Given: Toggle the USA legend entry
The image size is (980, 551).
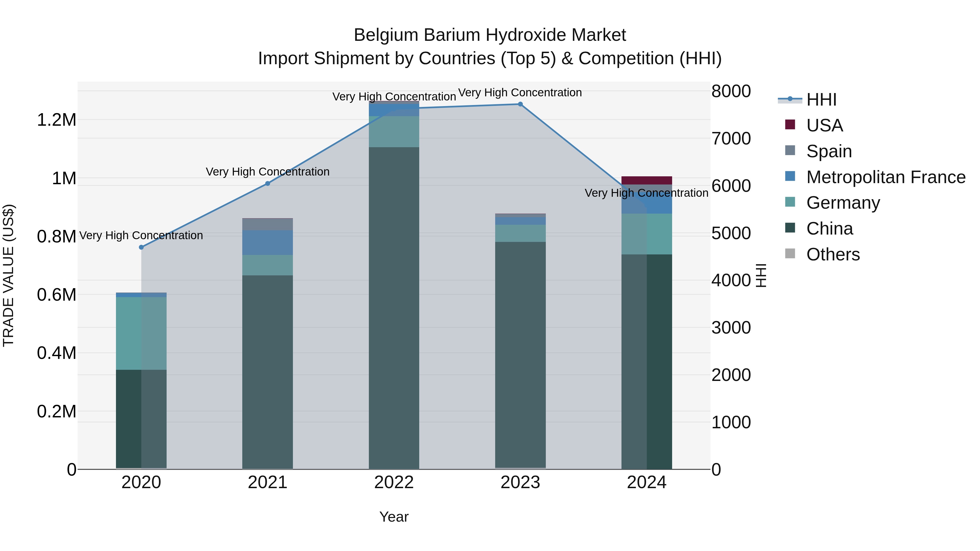Looking at the screenshot, I should coord(814,125).
